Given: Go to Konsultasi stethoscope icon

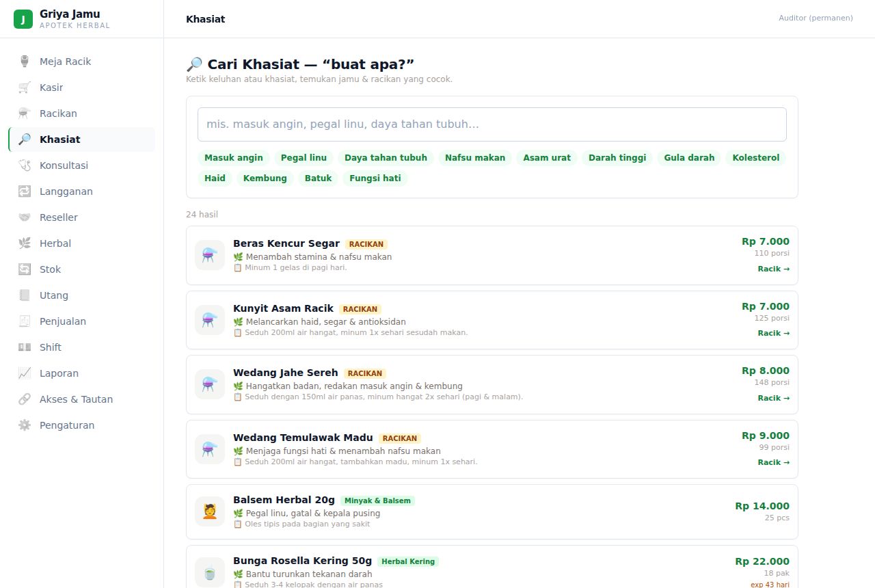Looking at the screenshot, I should pos(25,165).
